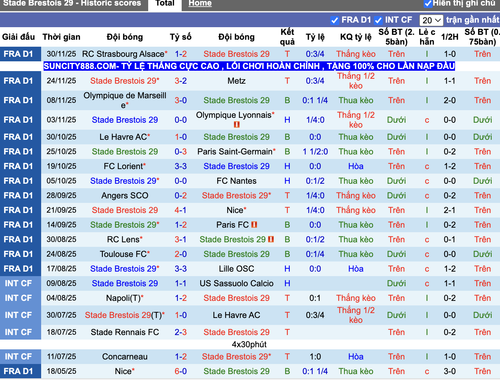This screenshot has width=500, height=380.
Task: Toggle the INT CF checkbox filter
Action: 378,20
